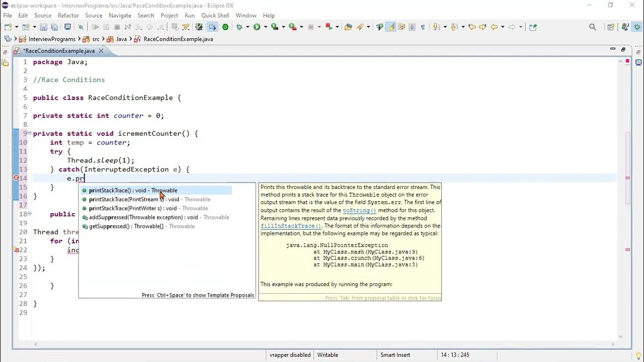The image size is (644, 362).
Task: Click the Save toolbar icon
Action: 43,27
